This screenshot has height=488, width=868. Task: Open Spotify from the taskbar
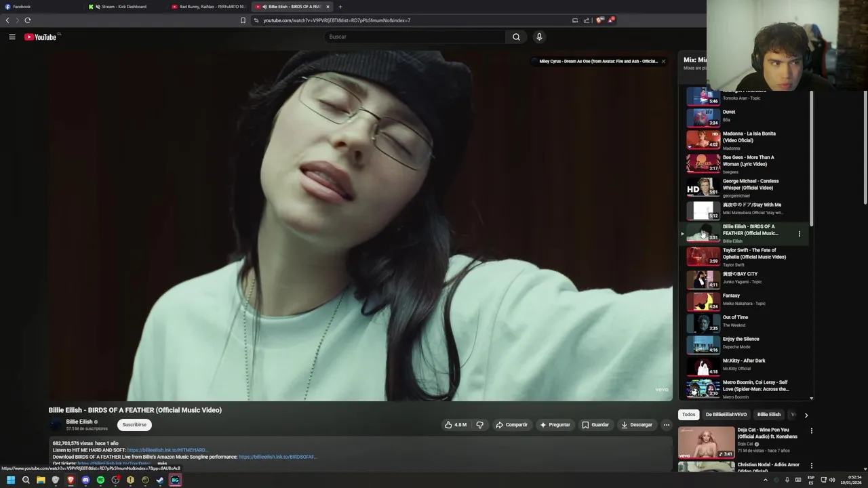tap(100, 480)
